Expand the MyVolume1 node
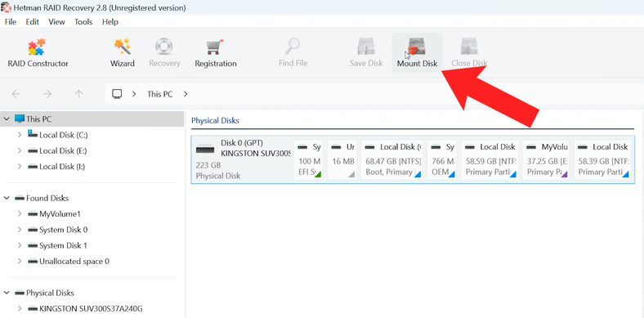Image resolution: width=644 pixels, height=318 pixels. (x=20, y=214)
